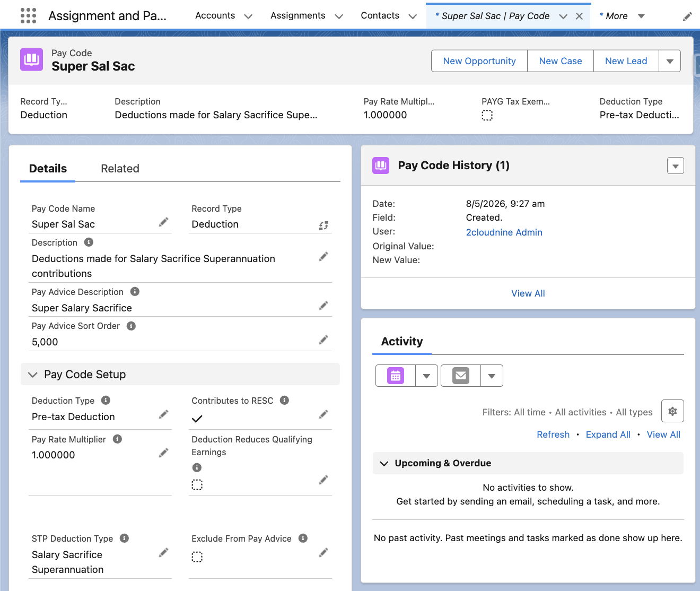
Task: Show more record actions dropdown beside New Lead
Action: coord(670,61)
